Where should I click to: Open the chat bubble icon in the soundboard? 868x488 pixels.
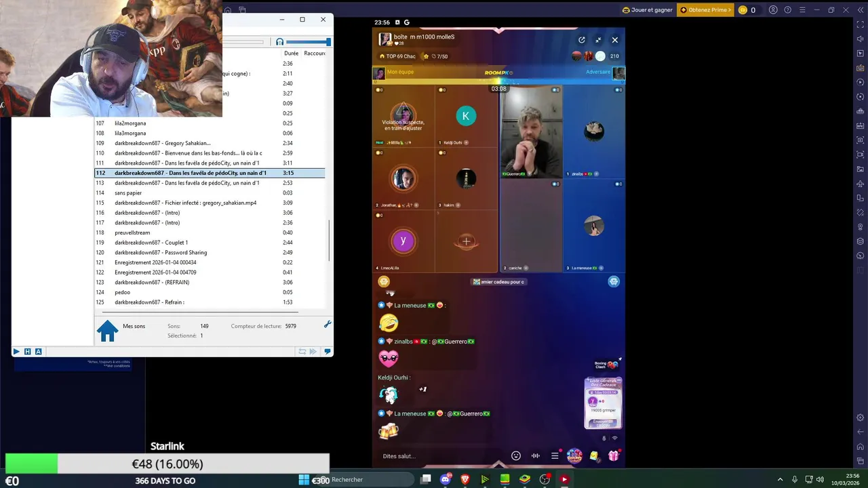point(328,351)
